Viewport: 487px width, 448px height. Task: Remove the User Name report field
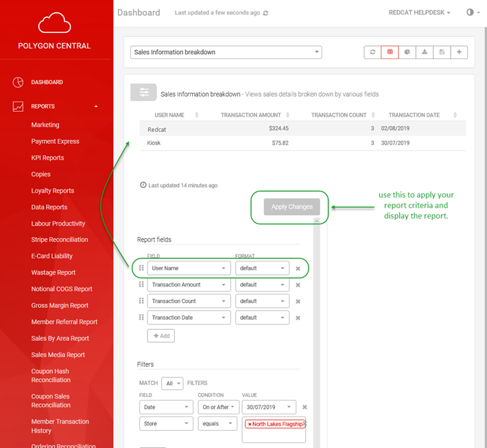pyautogui.click(x=298, y=268)
